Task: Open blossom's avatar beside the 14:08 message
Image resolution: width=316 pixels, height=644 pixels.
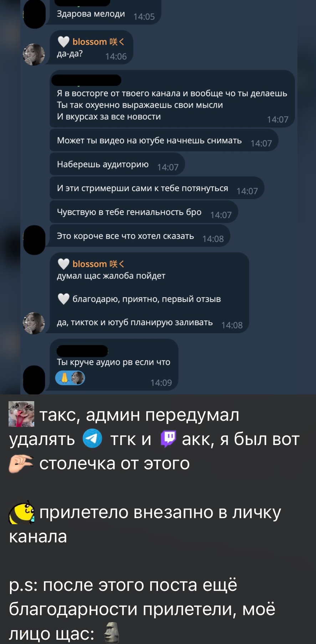Action: [34, 323]
